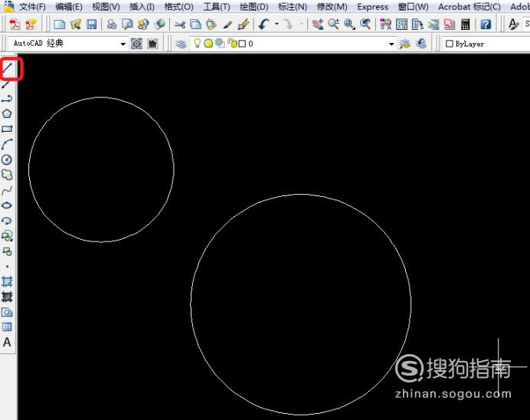530x420 pixels.
Task: Toggle layer 0 lock icon
Action: point(232,43)
